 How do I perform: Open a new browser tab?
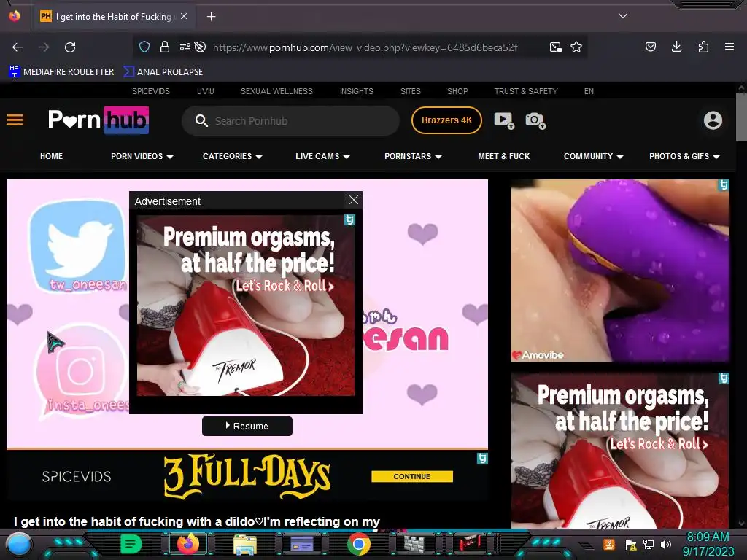click(211, 17)
